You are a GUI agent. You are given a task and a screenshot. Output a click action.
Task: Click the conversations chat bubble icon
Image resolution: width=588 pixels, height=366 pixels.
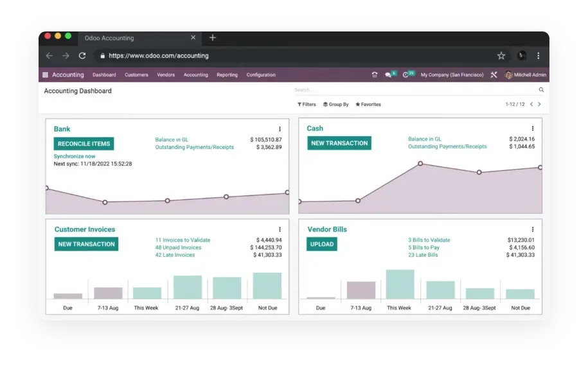(388, 75)
